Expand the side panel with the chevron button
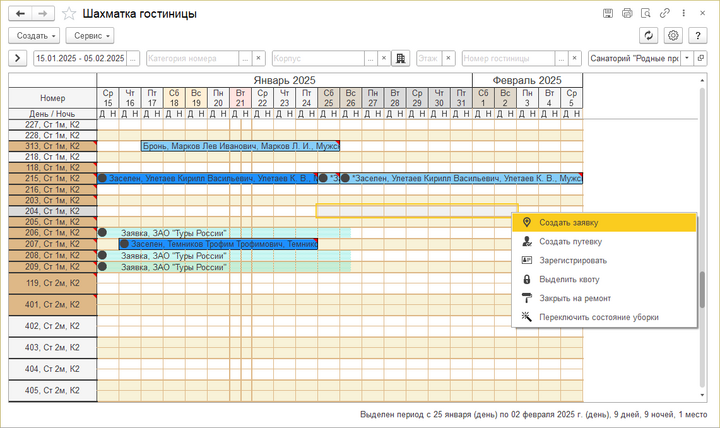The height and width of the screenshot is (428, 720). (x=17, y=58)
